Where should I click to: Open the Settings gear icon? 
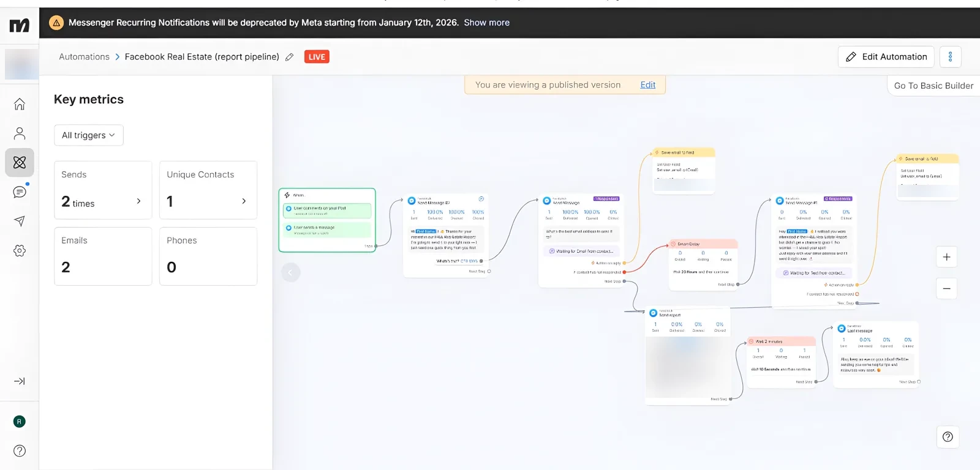(x=20, y=251)
